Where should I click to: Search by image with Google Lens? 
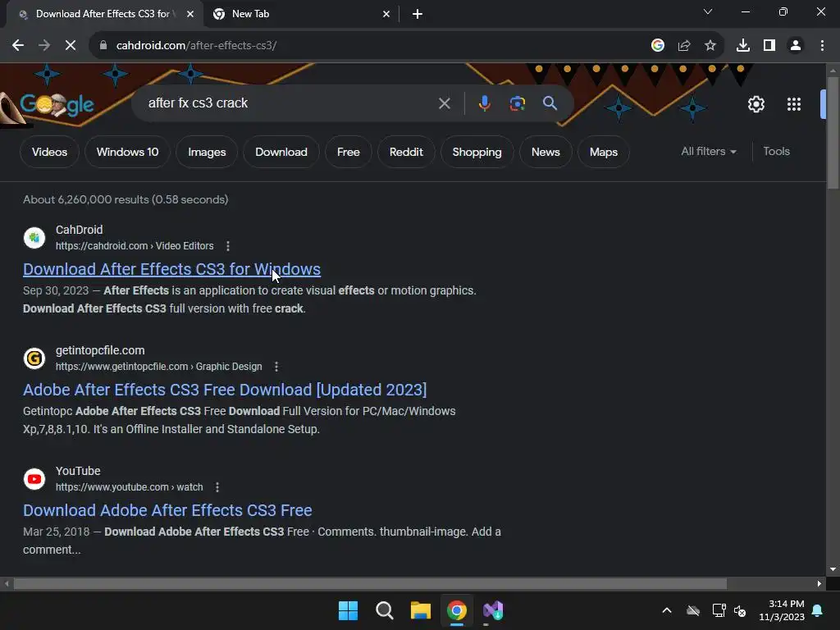pos(518,103)
